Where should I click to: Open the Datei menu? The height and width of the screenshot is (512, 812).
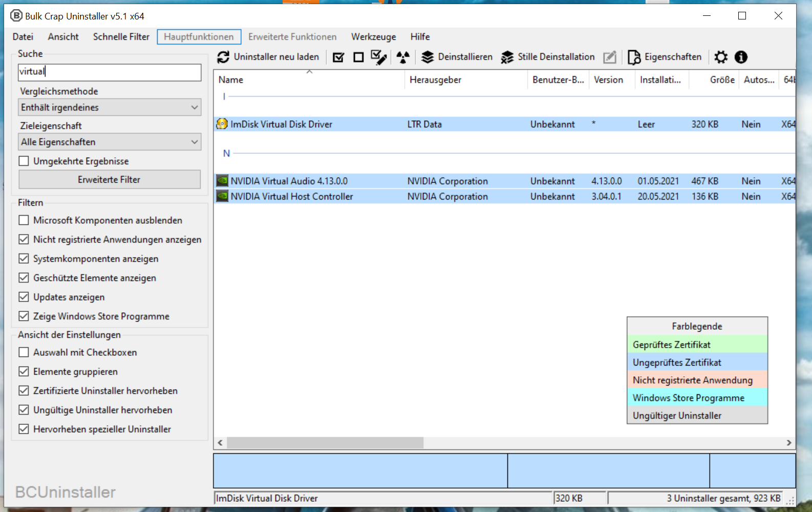[x=23, y=37]
